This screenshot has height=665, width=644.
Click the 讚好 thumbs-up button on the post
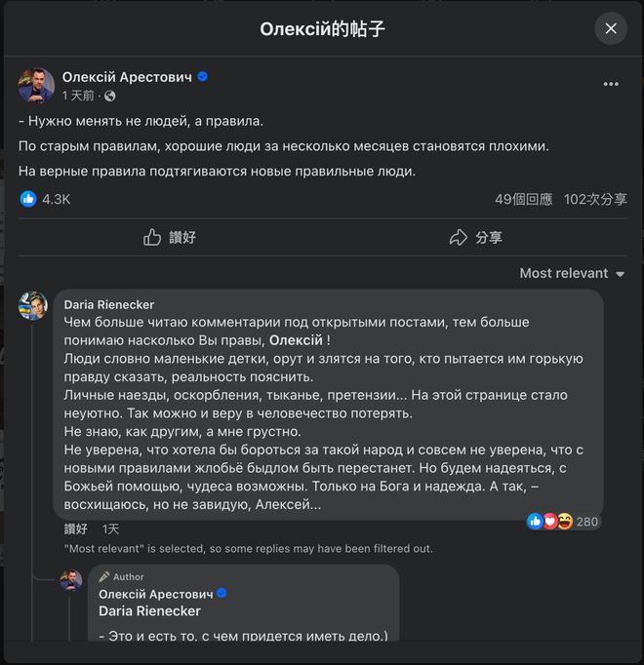tap(170, 237)
